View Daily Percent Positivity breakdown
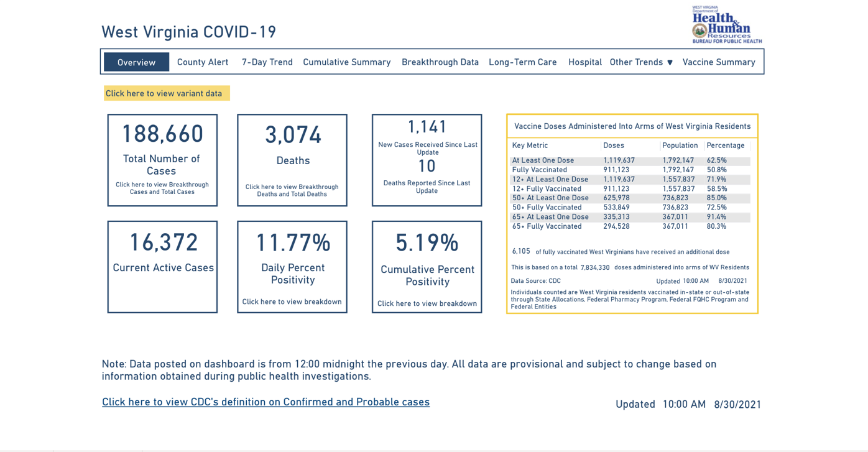The width and height of the screenshot is (868, 452). [292, 302]
